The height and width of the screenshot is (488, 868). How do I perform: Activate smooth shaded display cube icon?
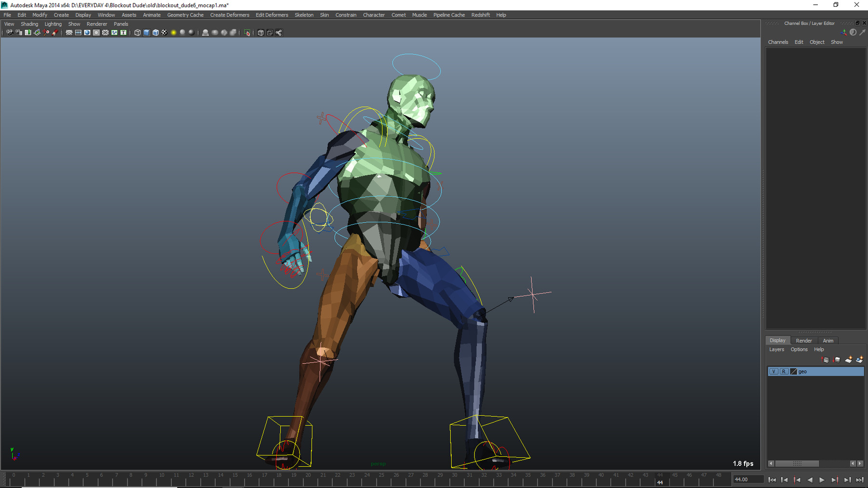tap(147, 33)
